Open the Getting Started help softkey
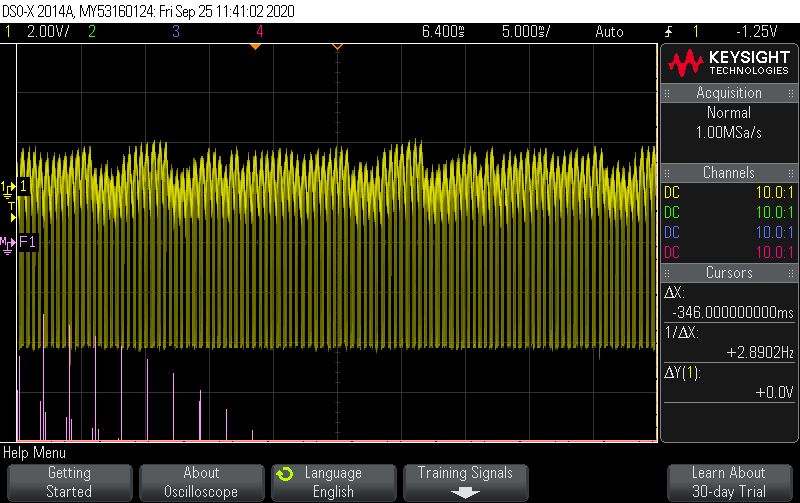 coord(70,482)
